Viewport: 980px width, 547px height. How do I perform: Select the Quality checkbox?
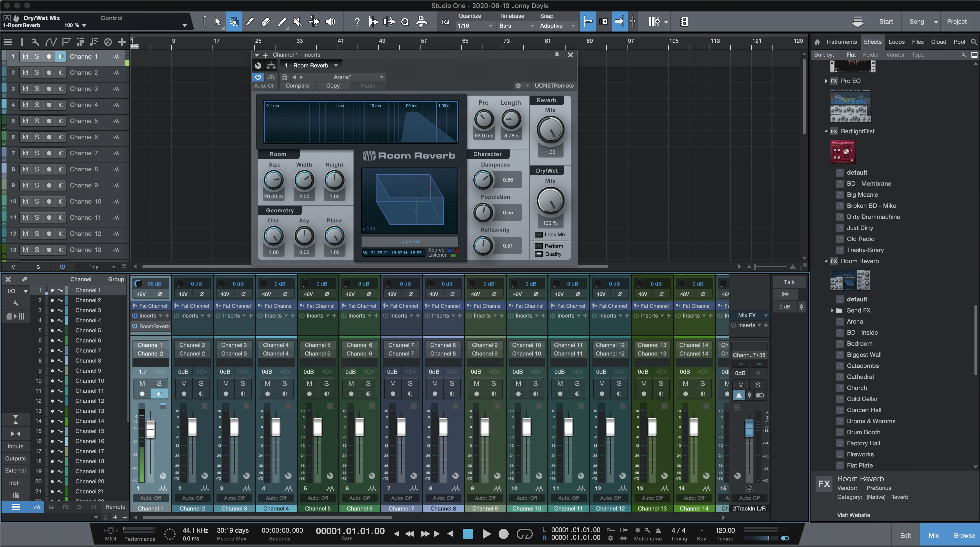[538, 254]
